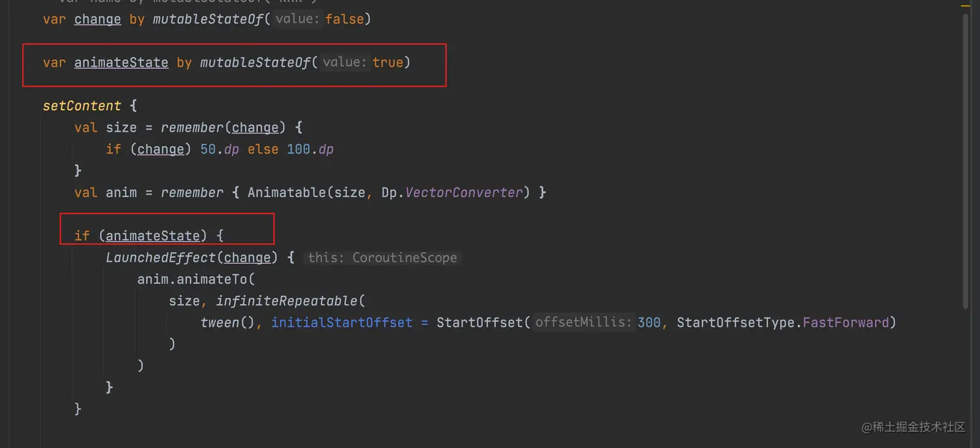This screenshot has width=980, height=448.
Task: Click the 300 offset value
Action: (x=649, y=322)
